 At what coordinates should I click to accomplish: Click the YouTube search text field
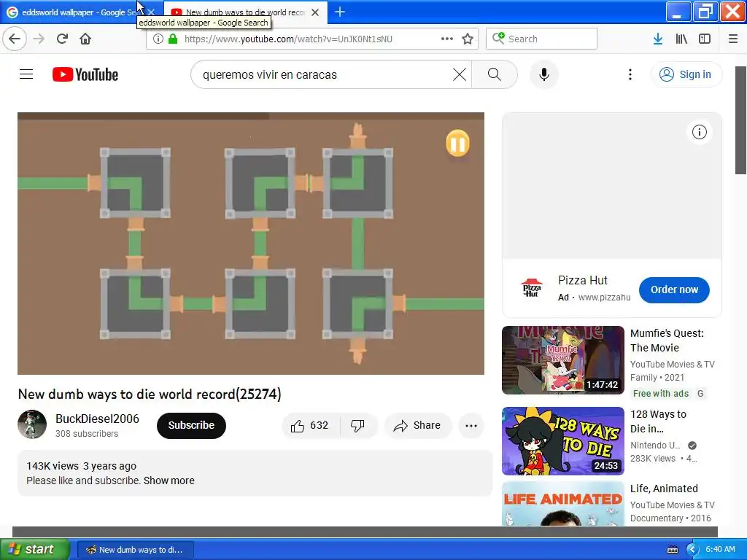pyautogui.click(x=324, y=75)
